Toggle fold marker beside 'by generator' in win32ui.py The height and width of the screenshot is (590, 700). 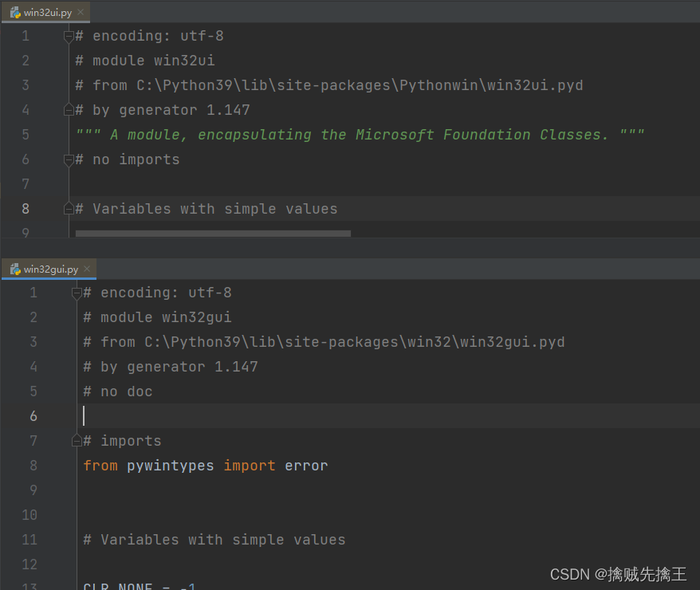click(x=69, y=110)
